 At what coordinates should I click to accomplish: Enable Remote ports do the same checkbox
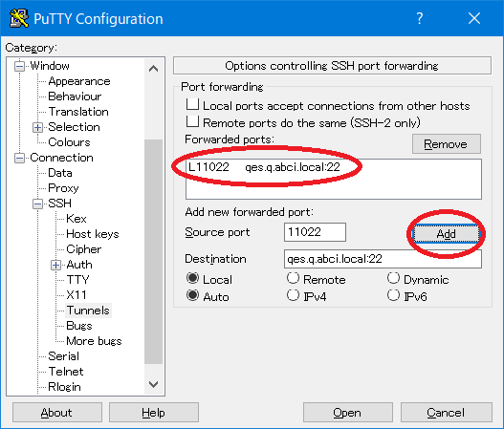click(192, 121)
